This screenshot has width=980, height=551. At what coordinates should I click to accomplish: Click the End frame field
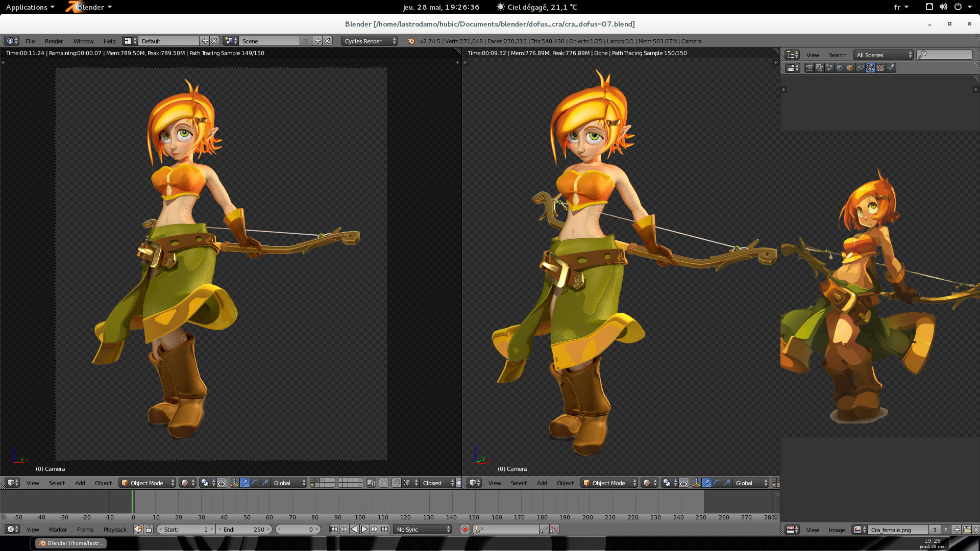click(244, 530)
